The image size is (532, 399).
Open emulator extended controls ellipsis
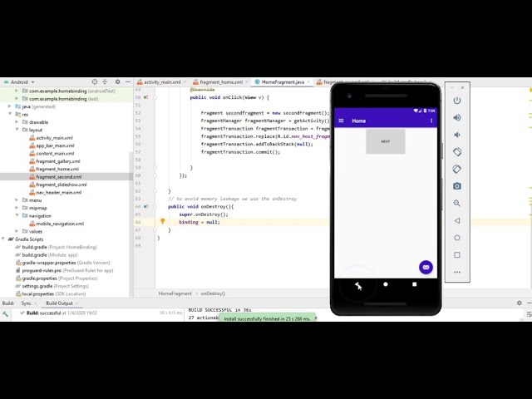[x=457, y=272]
